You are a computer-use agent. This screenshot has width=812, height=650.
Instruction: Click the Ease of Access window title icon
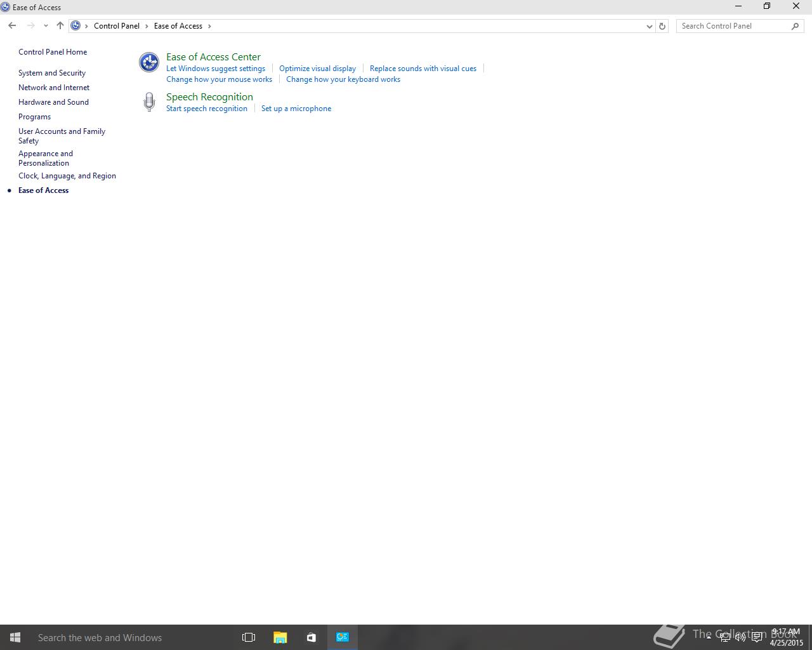coord(5,7)
